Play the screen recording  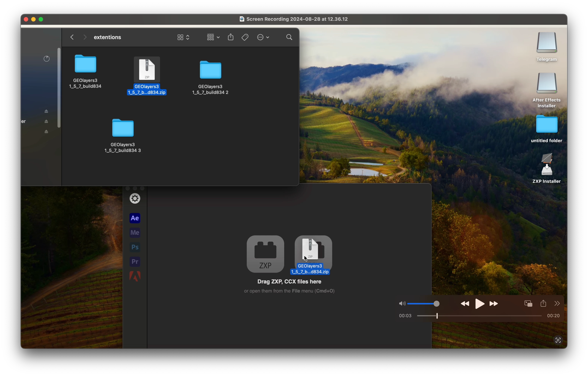(479, 304)
